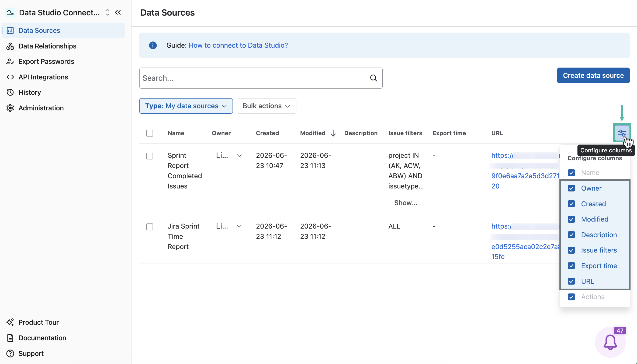Click the Modified column header
Viewport: 637px width, 364px height.
[x=313, y=133]
